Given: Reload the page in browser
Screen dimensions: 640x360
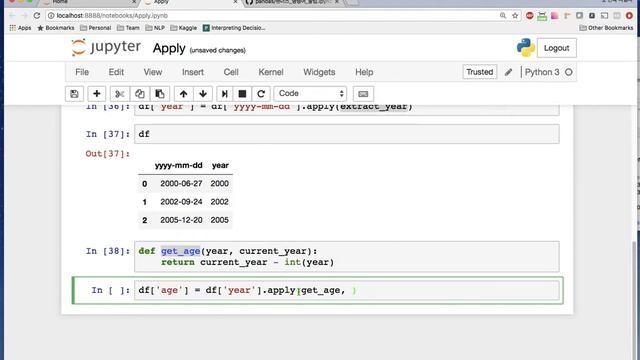Looking at the screenshot, I should click(x=37, y=16).
